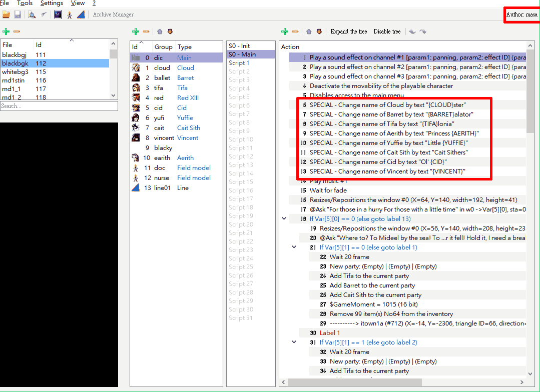
Task: Click the yufi group's character icon
Action: click(136, 117)
